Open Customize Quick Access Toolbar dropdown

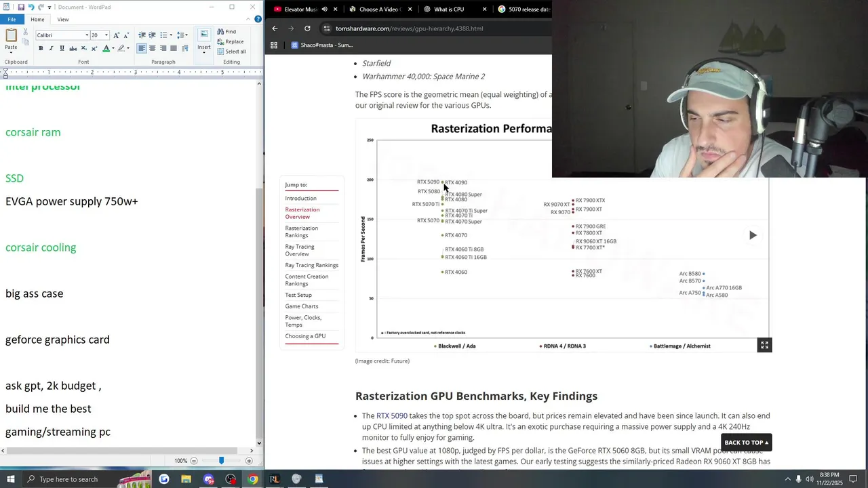(50, 7)
